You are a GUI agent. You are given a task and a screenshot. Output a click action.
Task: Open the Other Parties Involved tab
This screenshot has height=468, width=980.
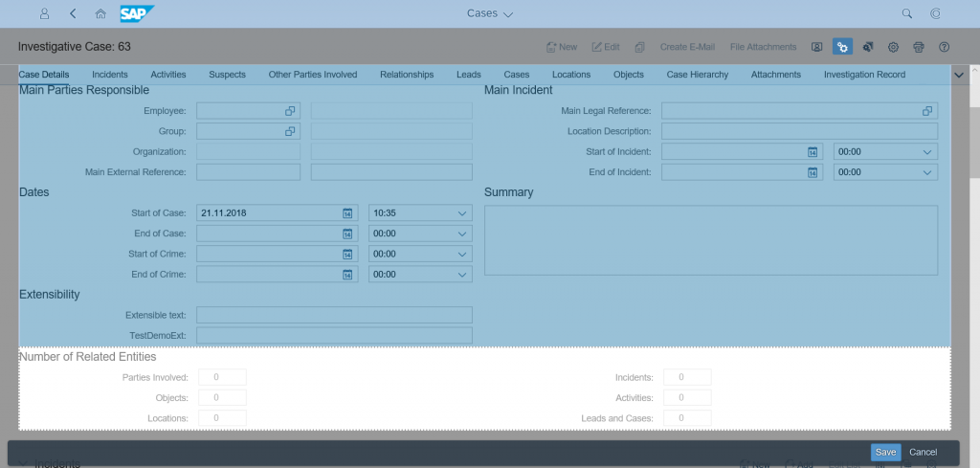click(313, 75)
